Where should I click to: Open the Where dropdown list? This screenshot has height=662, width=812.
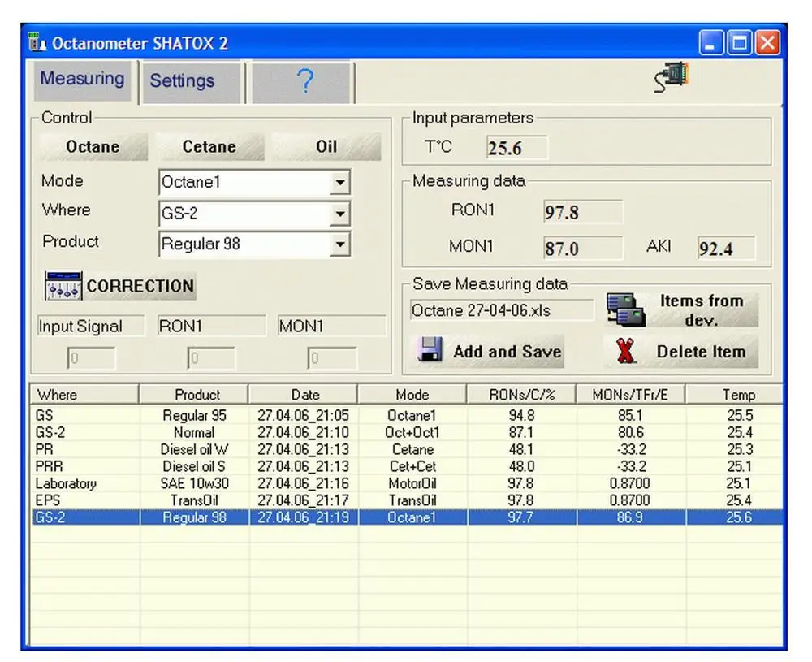click(x=340, y=214)
